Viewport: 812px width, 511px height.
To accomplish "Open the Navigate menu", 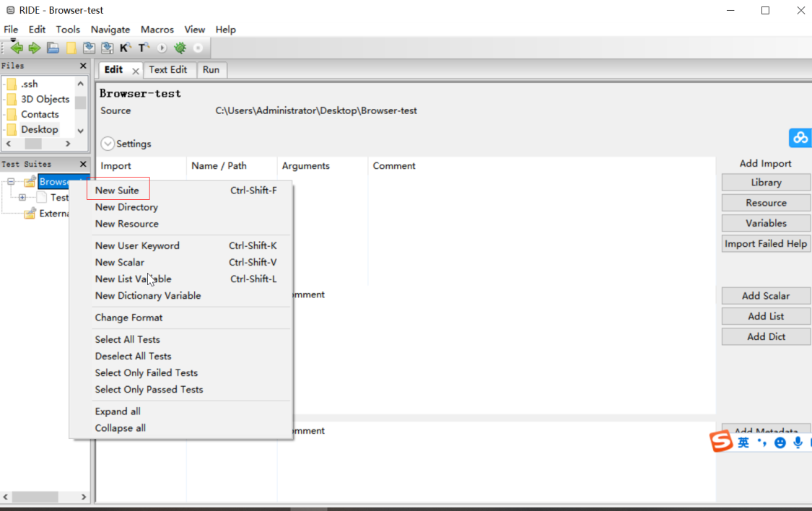I will [110, 30].
